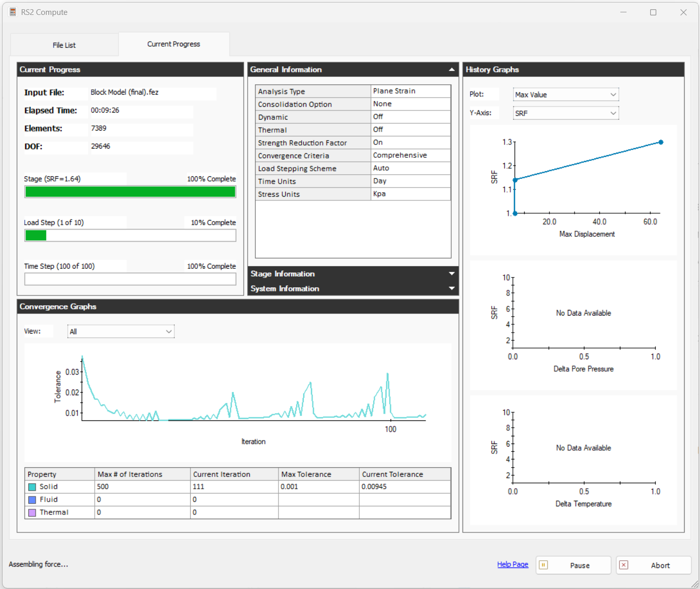The height and width of the screenshot is (589, 700).
Task: Click the Pause button
Action: point(574,565)
